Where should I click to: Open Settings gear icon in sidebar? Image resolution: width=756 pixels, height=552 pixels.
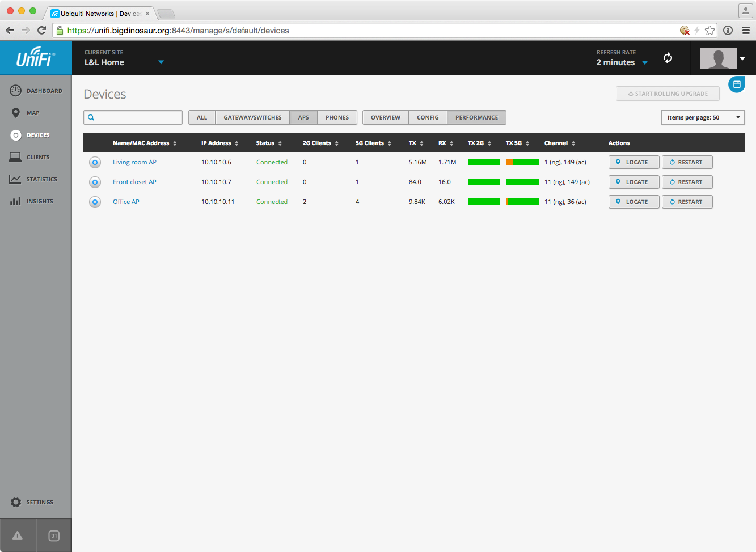(x=16, y=502)
